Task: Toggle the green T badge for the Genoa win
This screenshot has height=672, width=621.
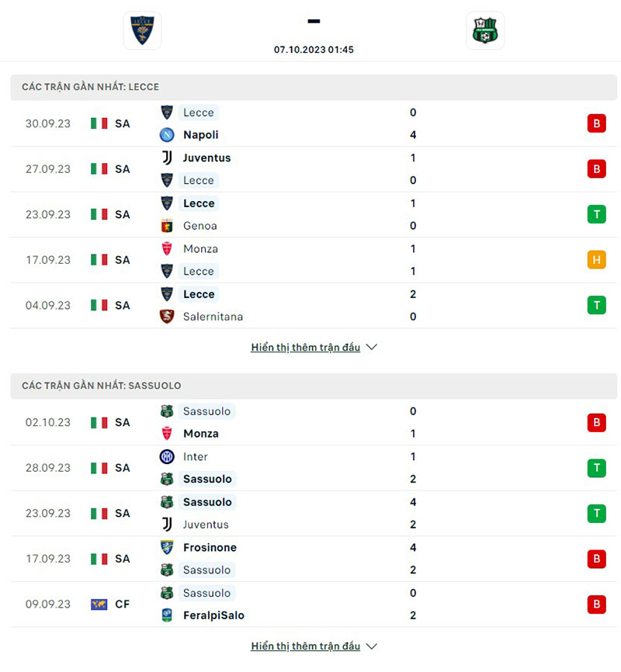Action: coord(596,214)
